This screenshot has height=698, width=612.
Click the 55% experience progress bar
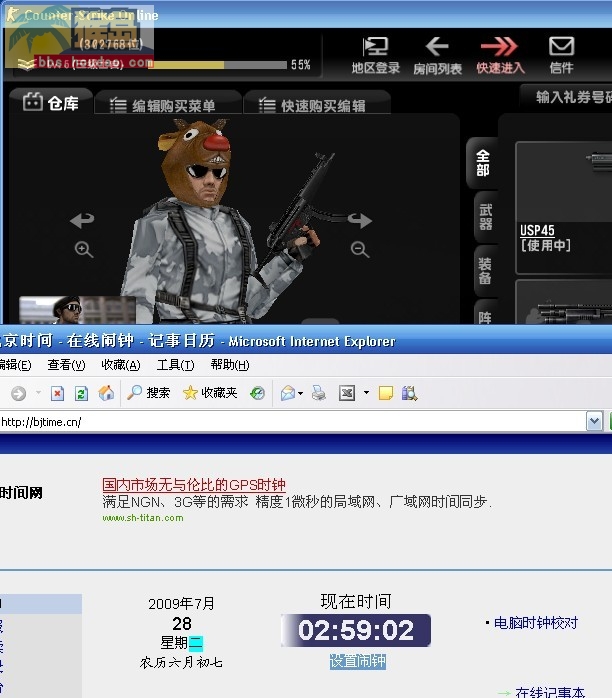(218, 65)
